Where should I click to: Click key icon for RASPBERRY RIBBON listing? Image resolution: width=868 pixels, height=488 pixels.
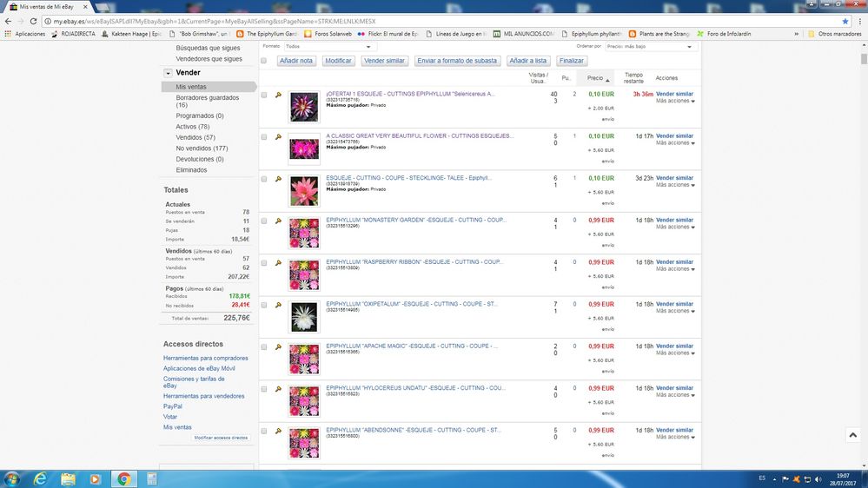point(278,263)
